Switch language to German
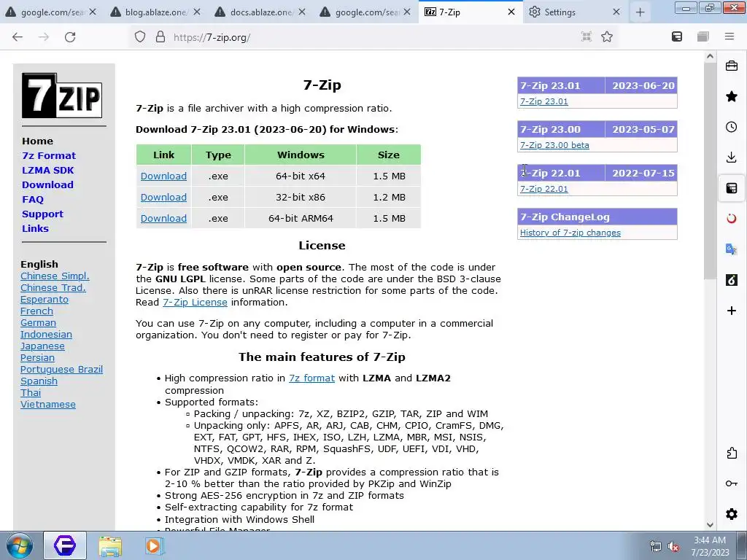The image size is (747, 560). pos(38,323)
